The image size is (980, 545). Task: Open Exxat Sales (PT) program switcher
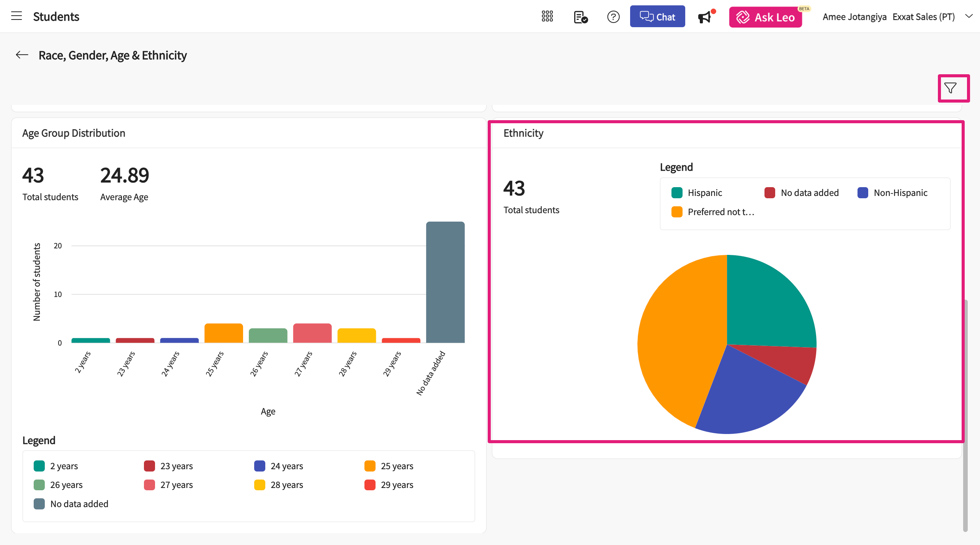tap(923, 17)
